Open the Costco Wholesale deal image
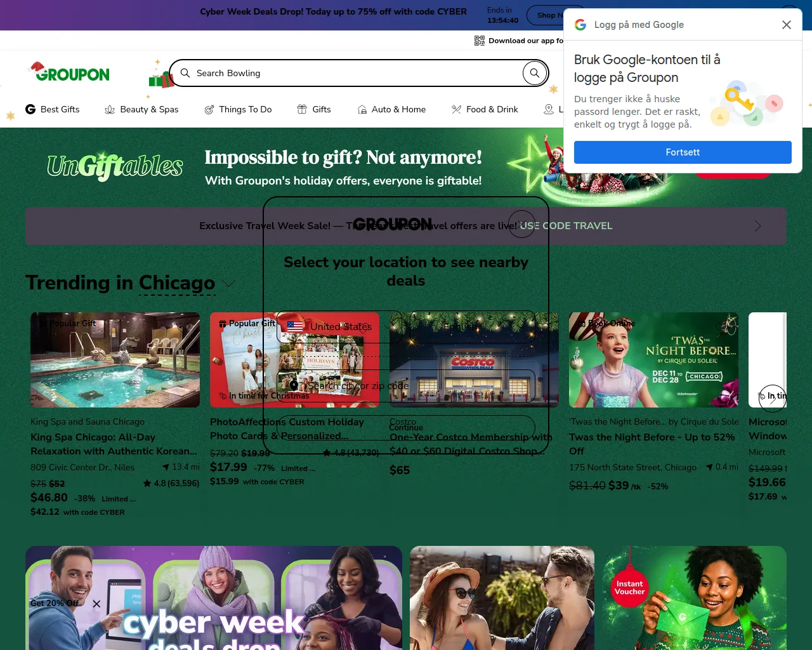Screen dimensions: 812x650 (474, 360)
